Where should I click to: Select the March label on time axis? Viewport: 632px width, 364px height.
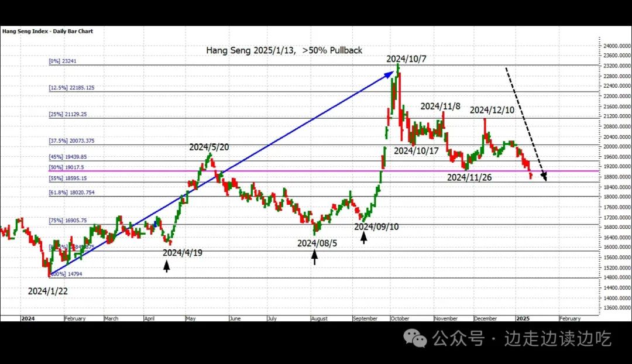[111, 318]
